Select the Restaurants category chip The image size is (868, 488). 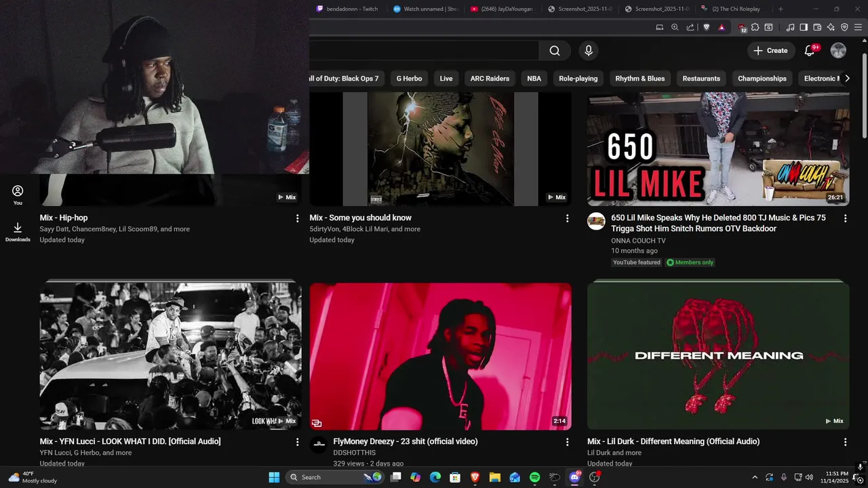tap(701, 79)
